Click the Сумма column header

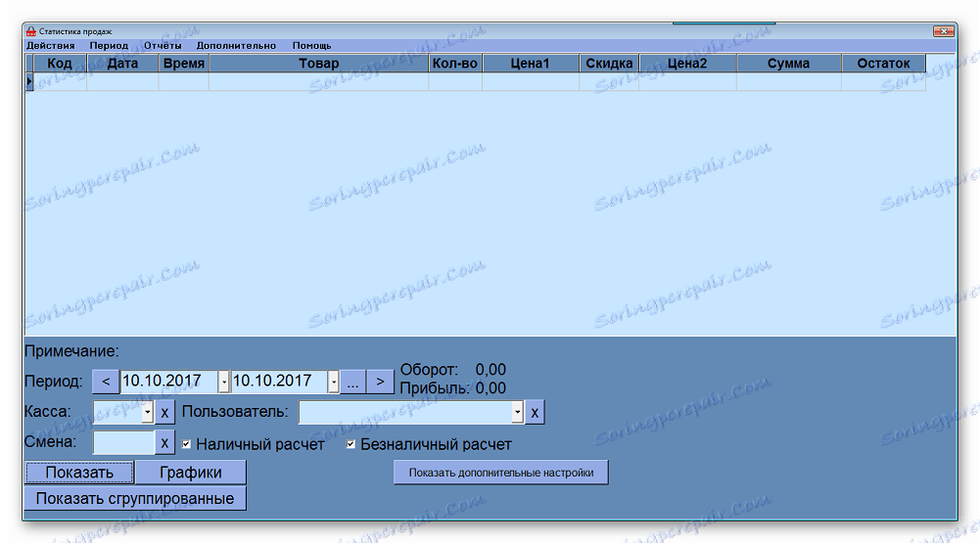(789, 64)
